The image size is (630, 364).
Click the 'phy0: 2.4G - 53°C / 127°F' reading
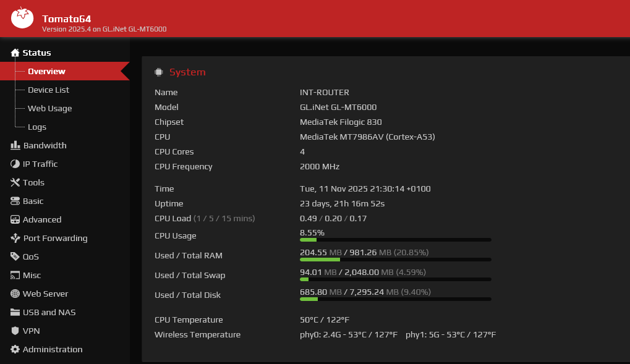click(x=349, y=334)
